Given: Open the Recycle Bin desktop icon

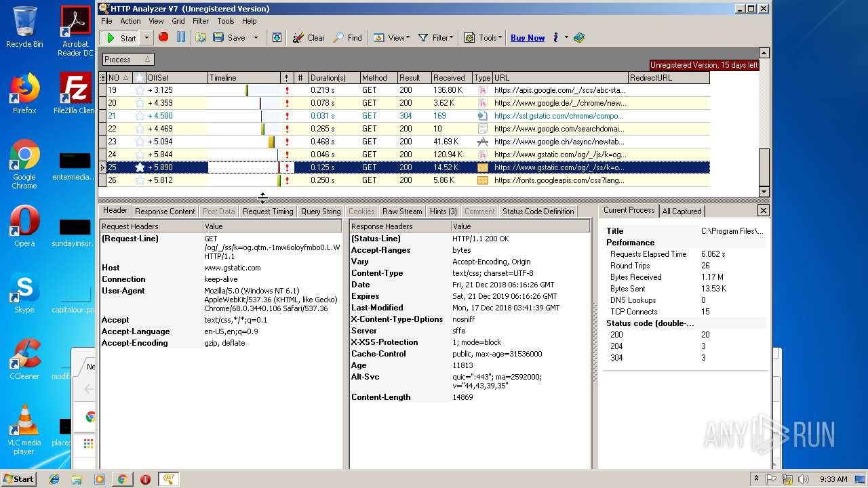Looking at the screenshot, I should pos(24,27).
